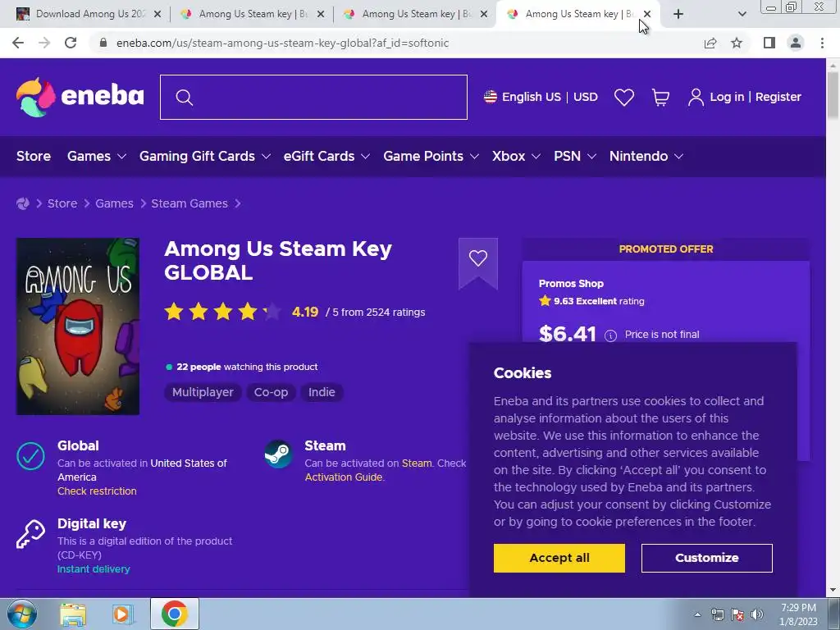Viewport: 840px width, 630px height.
Task: Close the active Among Us Steam key tab
Action: tap(647, 14)
